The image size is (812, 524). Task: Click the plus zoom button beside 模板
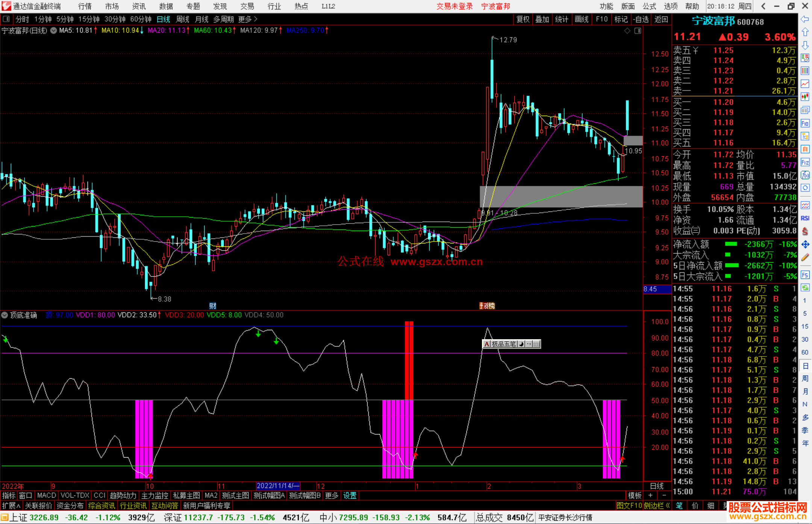click(x=651, y=495)
